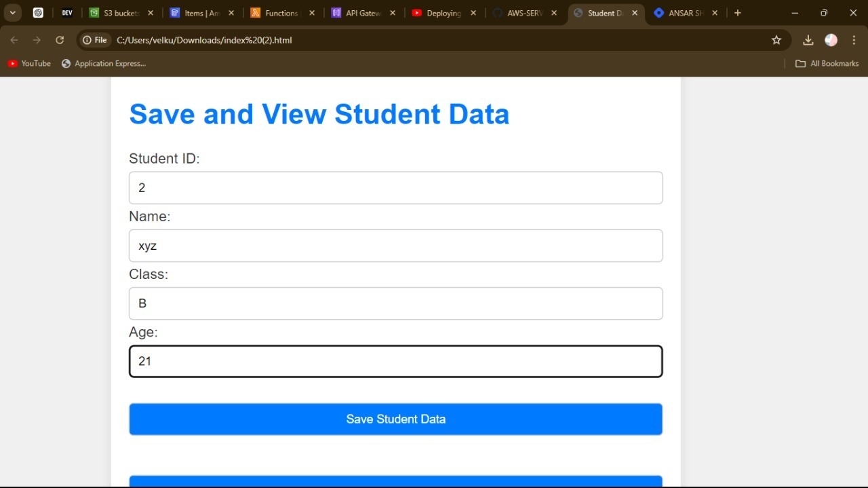Open a new browser tab
Viewport: 868px width, 488px height.
(738, 13)
